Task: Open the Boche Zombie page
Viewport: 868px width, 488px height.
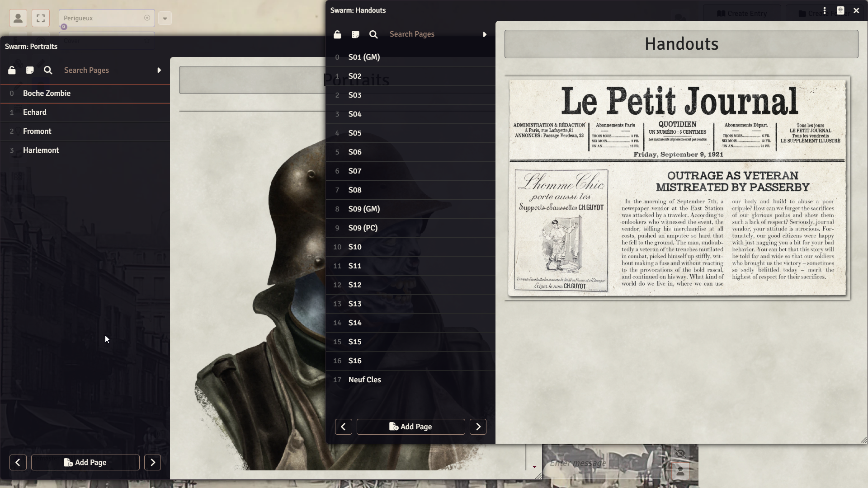Action: click(x=85, y=94)
